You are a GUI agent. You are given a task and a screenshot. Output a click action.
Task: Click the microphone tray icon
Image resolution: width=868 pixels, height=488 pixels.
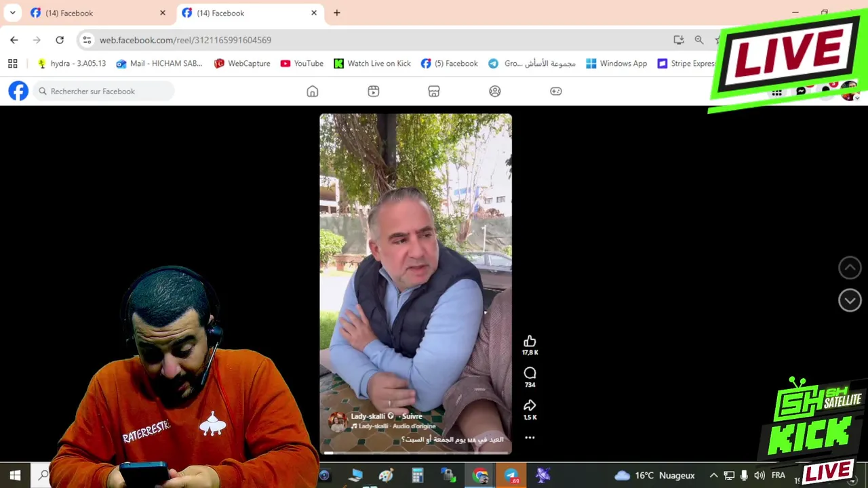tap(744, 475)
